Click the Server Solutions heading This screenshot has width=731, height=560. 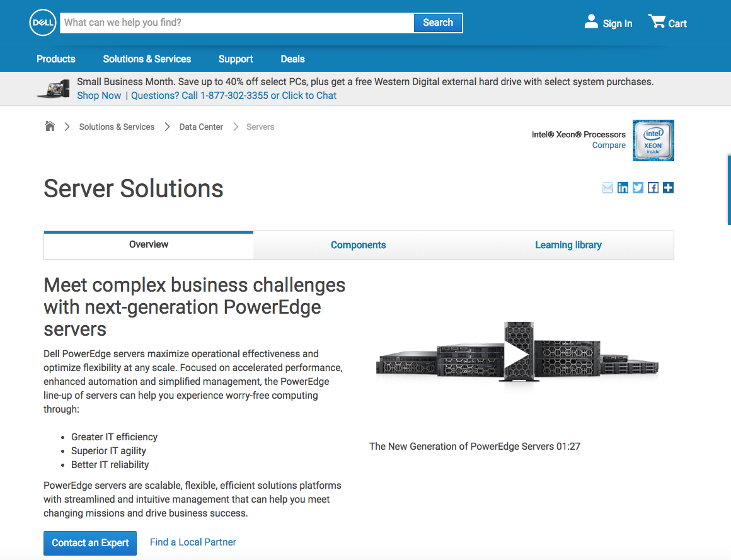coord(134,189)
